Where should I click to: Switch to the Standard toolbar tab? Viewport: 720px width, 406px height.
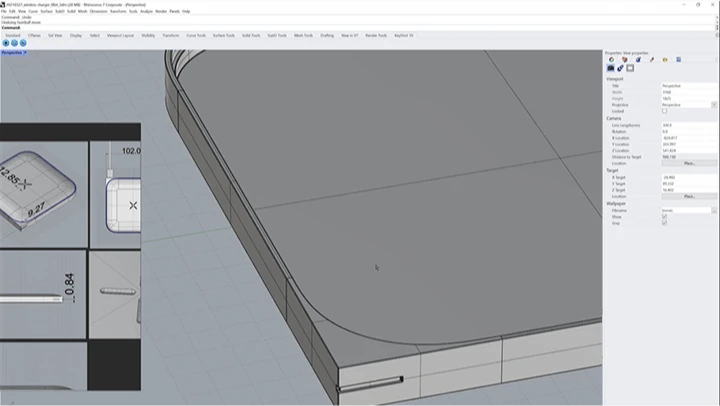coord(13,35)
